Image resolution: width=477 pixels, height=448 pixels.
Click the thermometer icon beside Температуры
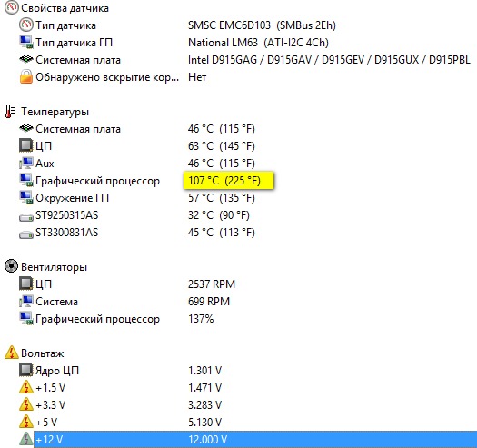click(x=11, y=112)
